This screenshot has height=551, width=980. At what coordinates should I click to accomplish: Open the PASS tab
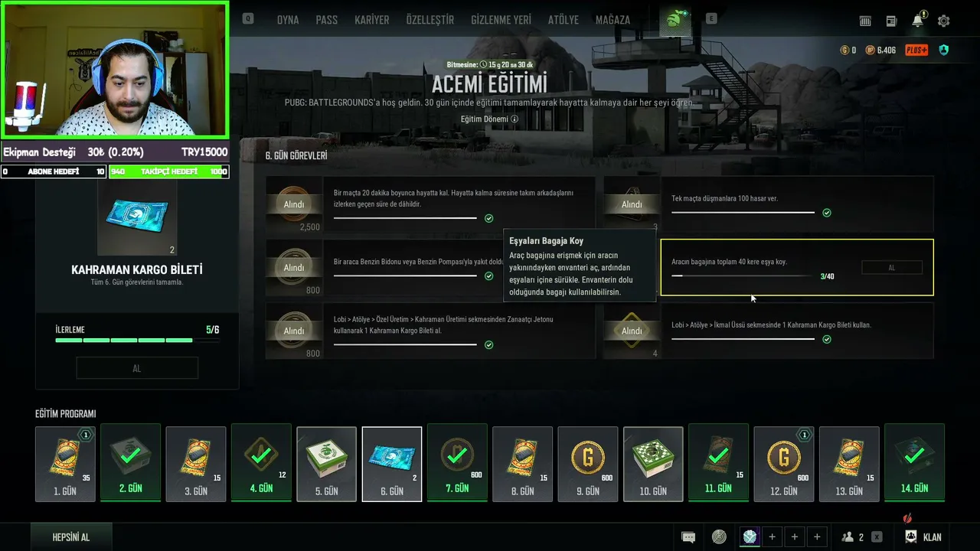click(x=327, y=20)
